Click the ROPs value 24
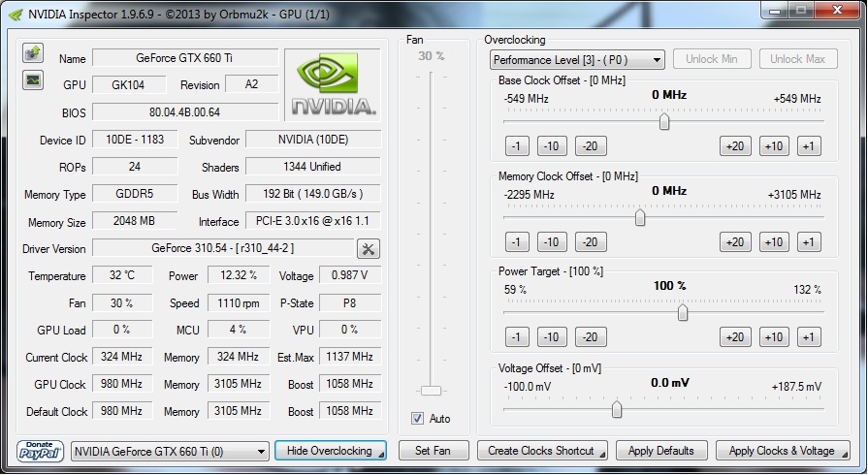 (x=135, y=166)
